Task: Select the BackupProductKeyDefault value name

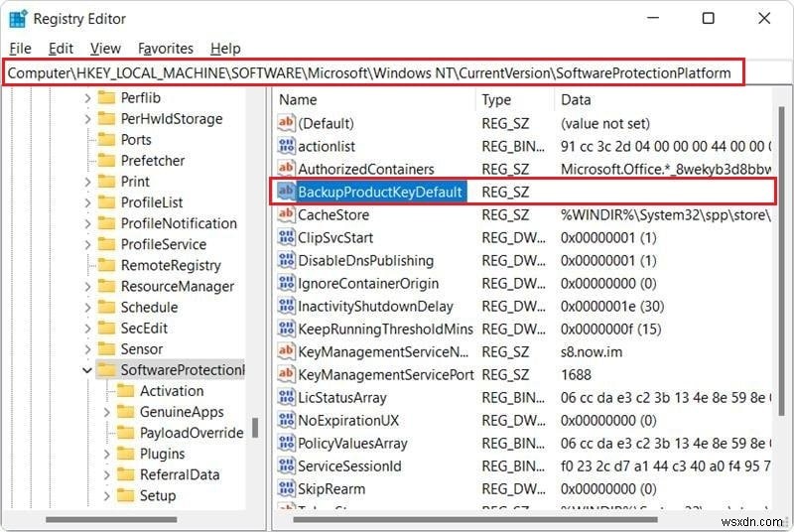Action: coord(380,192)
